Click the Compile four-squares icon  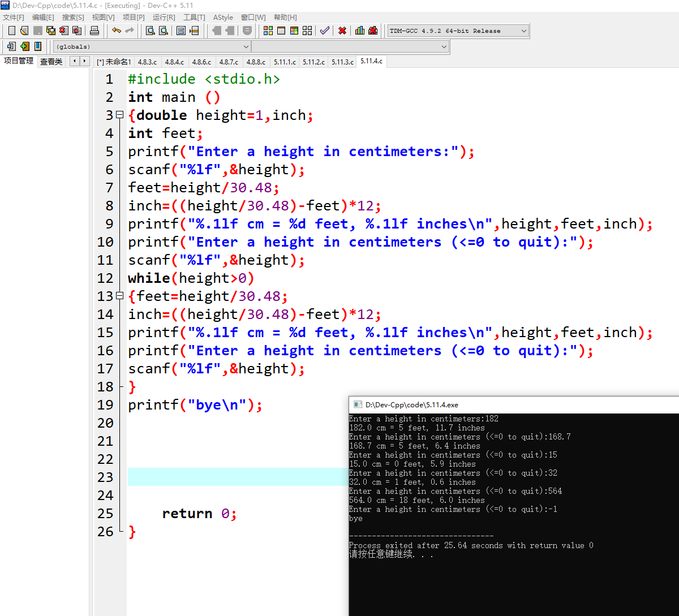(268, 31)
